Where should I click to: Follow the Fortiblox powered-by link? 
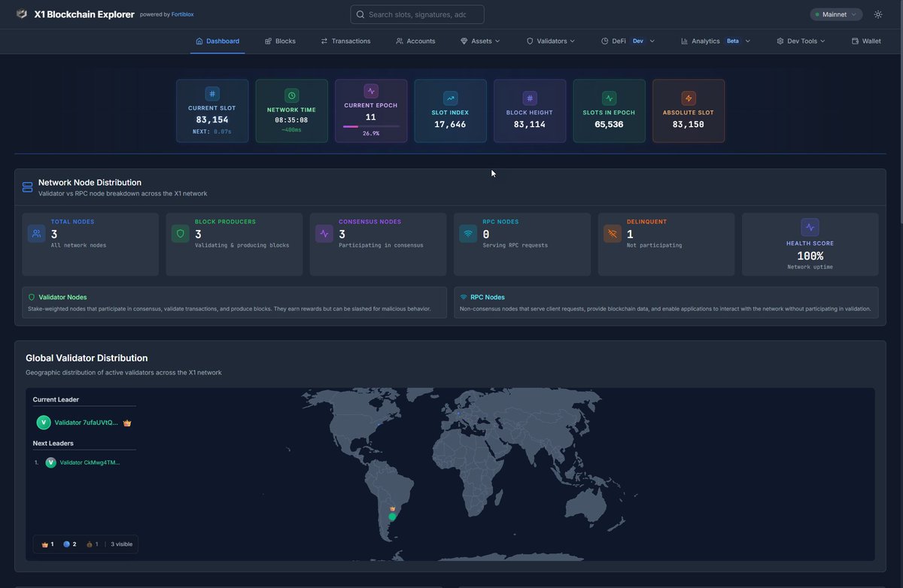(182, 14)
